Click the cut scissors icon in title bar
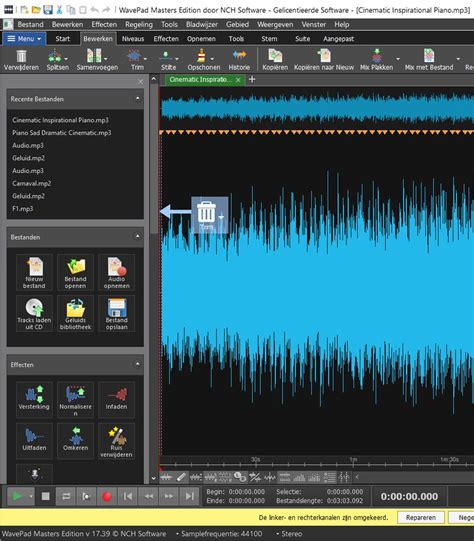474x541 pixels. [59, 10]
